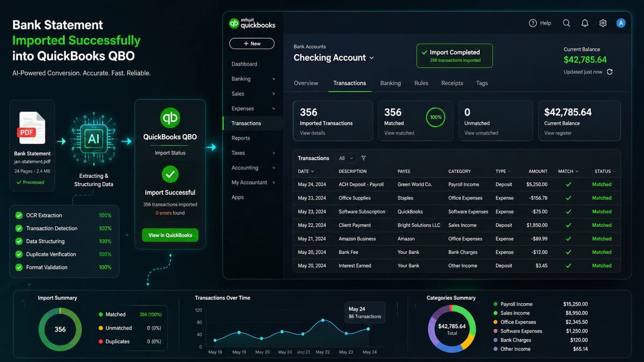The width and height of the screenshot is (644, 362).
Task: Click the Import Summary donut chart
Action: (60, 329)
